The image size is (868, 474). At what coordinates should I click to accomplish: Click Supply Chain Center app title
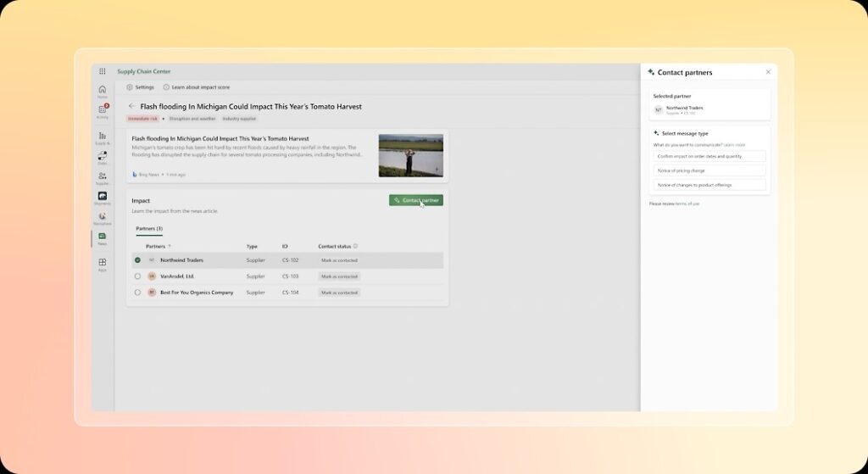coord(144,71)
